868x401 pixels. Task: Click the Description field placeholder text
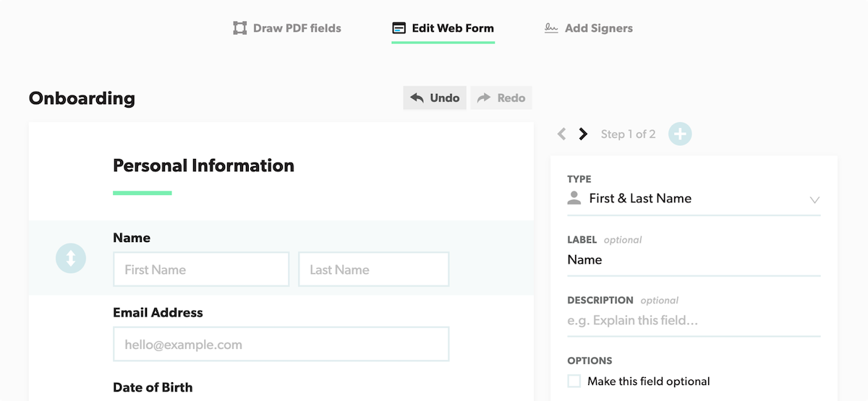coord(632,320)
